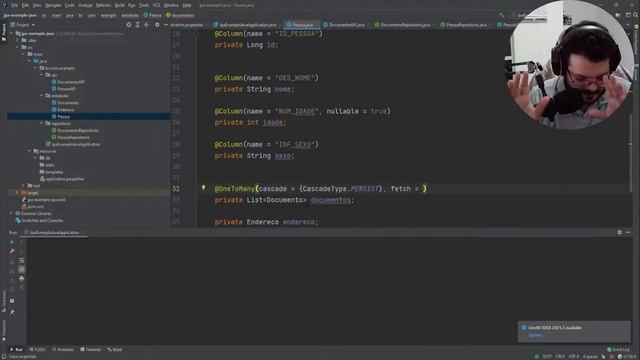Open the TODO tool window button
This screenshot has width=640, height=360.
[x=38, y=350]
